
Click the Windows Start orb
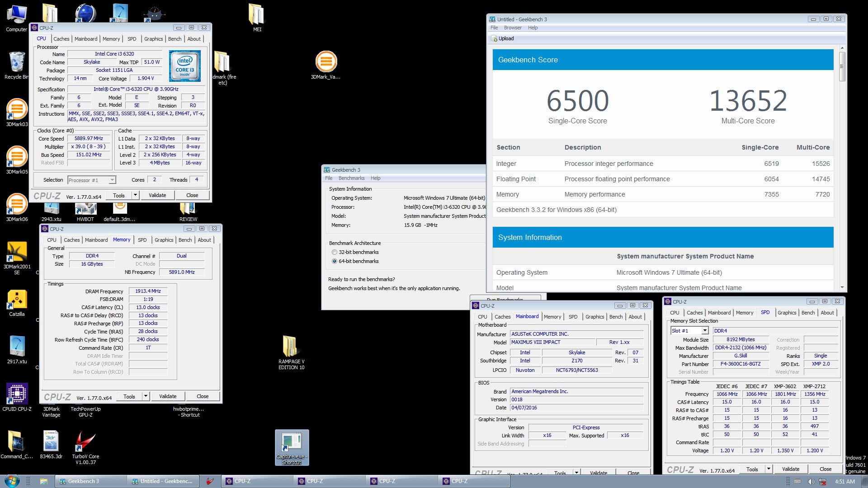tap(12, 481)
